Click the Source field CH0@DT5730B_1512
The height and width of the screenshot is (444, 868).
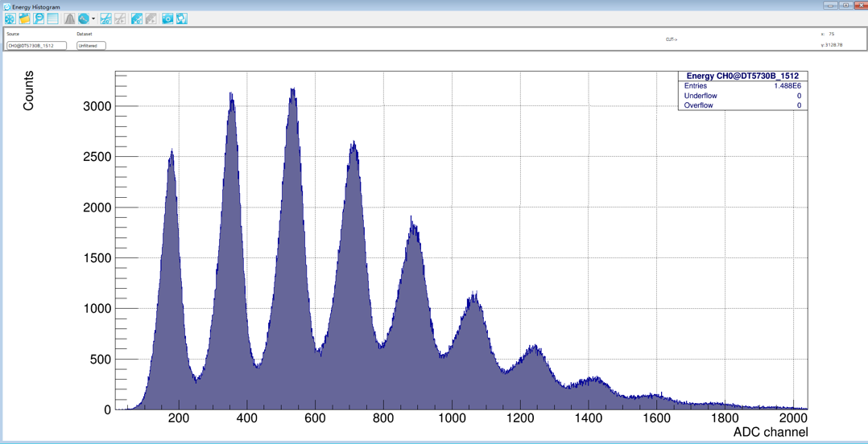[x=36, y=45]
